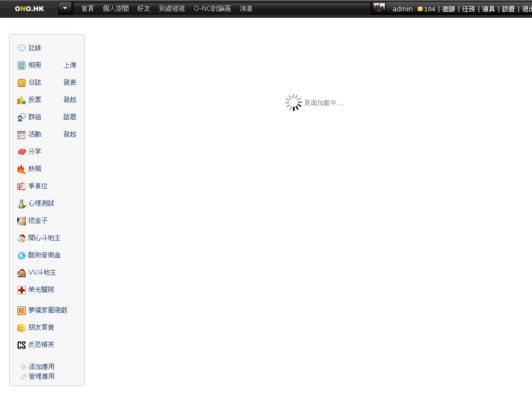Go to the ONO.HK logo home
Viewport: 532px width, 397px height.
coord(30,9)
